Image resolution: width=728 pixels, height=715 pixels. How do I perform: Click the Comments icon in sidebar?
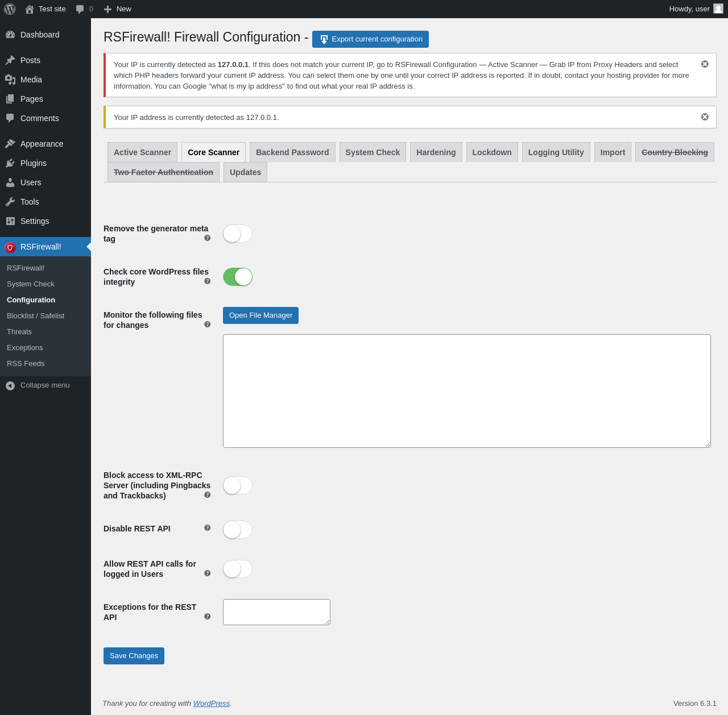pyautogui.click(x=10, y=118)
